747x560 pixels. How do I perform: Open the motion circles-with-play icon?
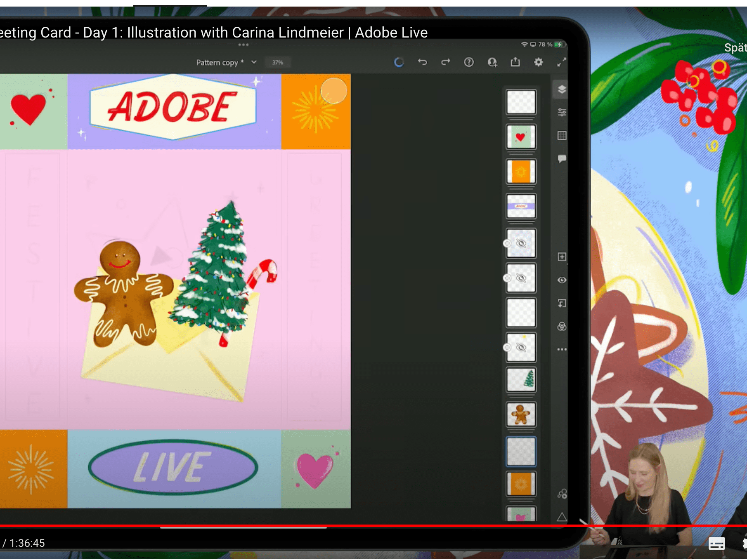[562, 494]
